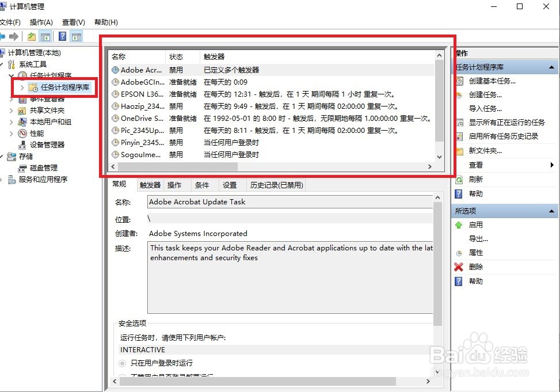Click the 存储 storage icon
Image resolution: width=560 pixels, height=392 pixels.
click(12, 156)
